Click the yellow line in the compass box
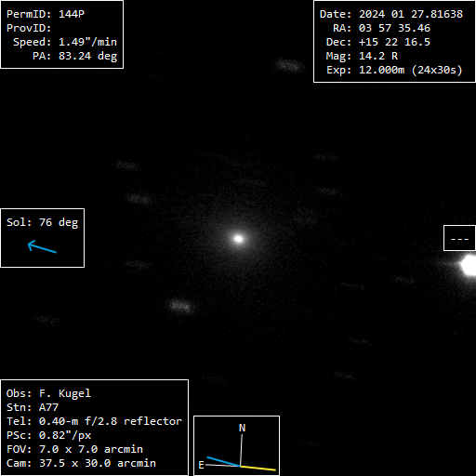 [x=258, y=468]
